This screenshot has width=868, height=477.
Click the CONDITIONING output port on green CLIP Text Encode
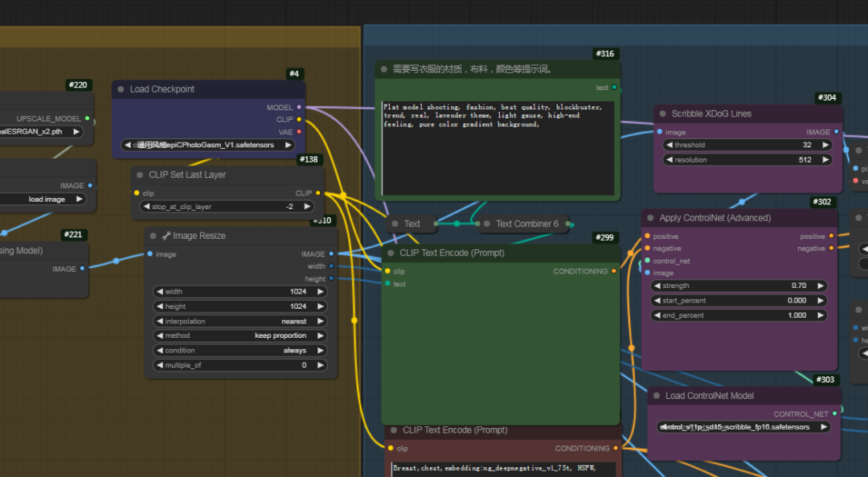coord(614,271)
